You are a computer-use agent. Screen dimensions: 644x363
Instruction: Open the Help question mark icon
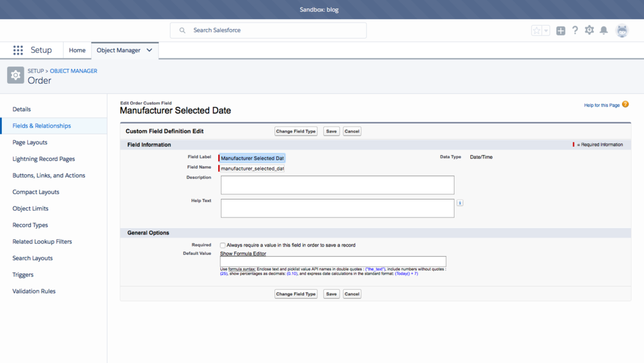click(x=575, y=30)
